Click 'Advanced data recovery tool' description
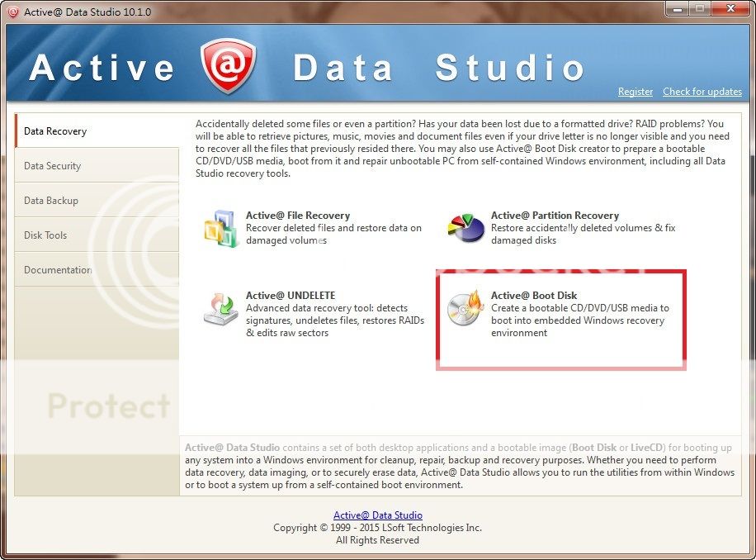Viewport: 756px width, 560px height. (x=335, y=320)
